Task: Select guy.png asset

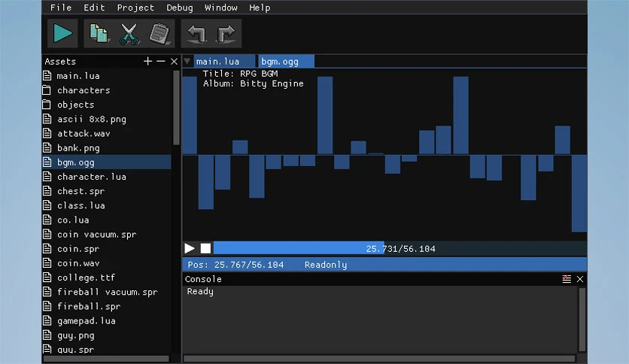Action: [107, 335]
